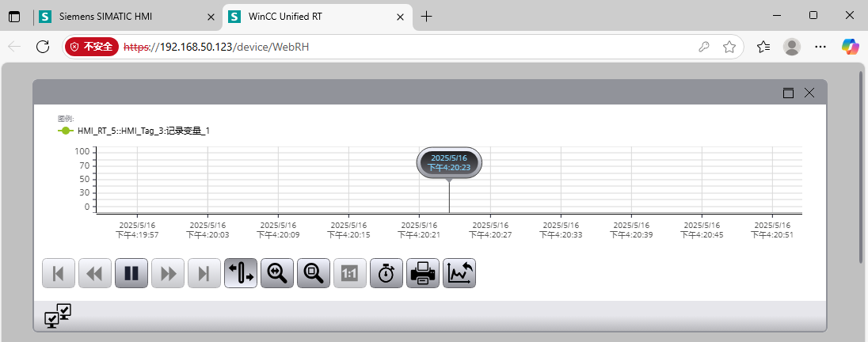Switch to the Siemens SIMATIC HMI tab
868x342 pixels.
point(128,17)
